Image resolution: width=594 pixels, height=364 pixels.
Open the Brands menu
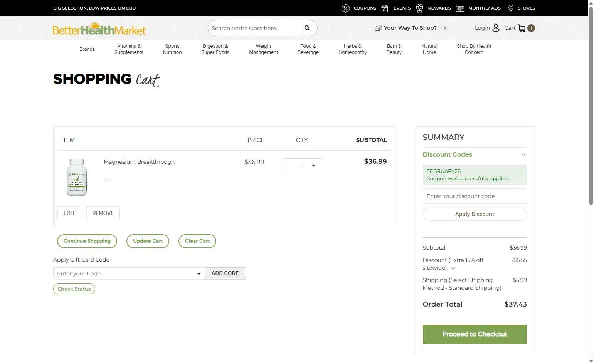point(87,49)
